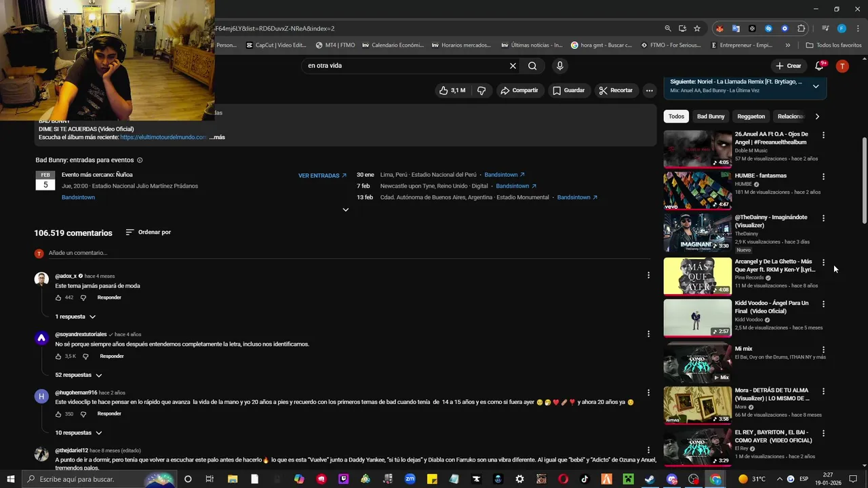Dislike the @soyandrextutoriales comment

tap(85, 356)
